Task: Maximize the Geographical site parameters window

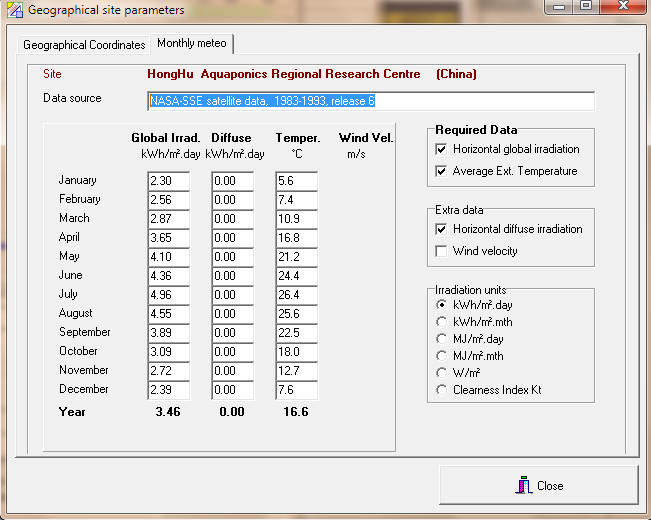Action: (x=586, y=8)
